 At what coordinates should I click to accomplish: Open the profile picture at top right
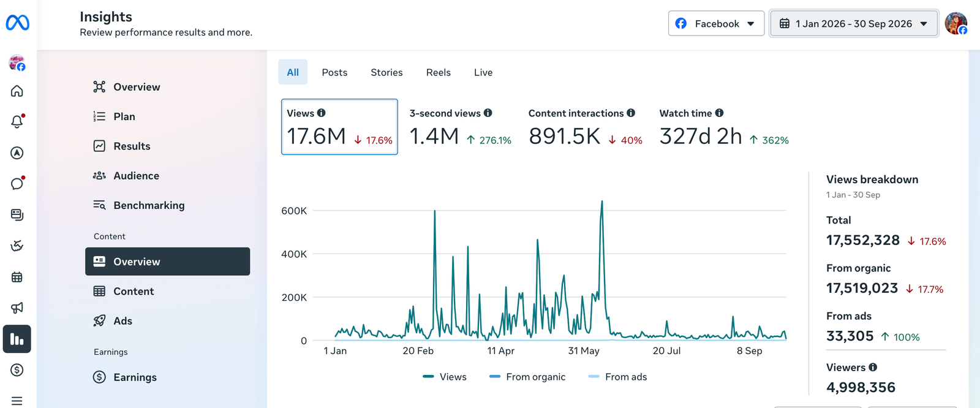[956, 23]
